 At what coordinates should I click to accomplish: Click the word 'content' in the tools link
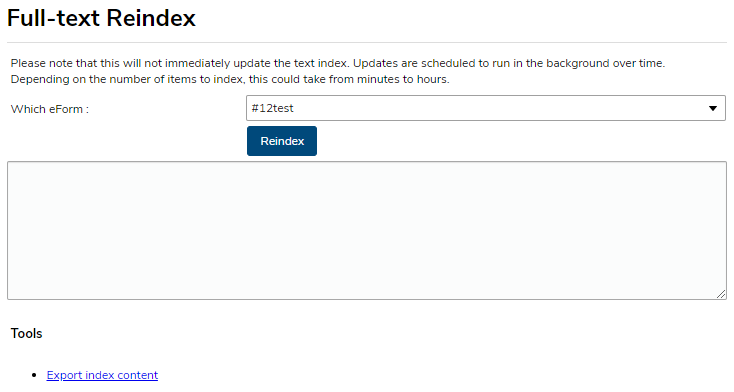coord(138,375)
